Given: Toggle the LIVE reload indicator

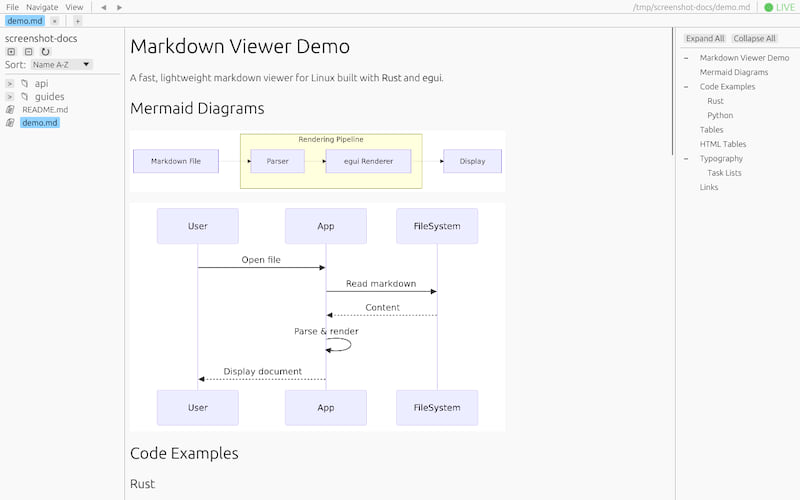Looking at the screenshot, I should (779, 7).
